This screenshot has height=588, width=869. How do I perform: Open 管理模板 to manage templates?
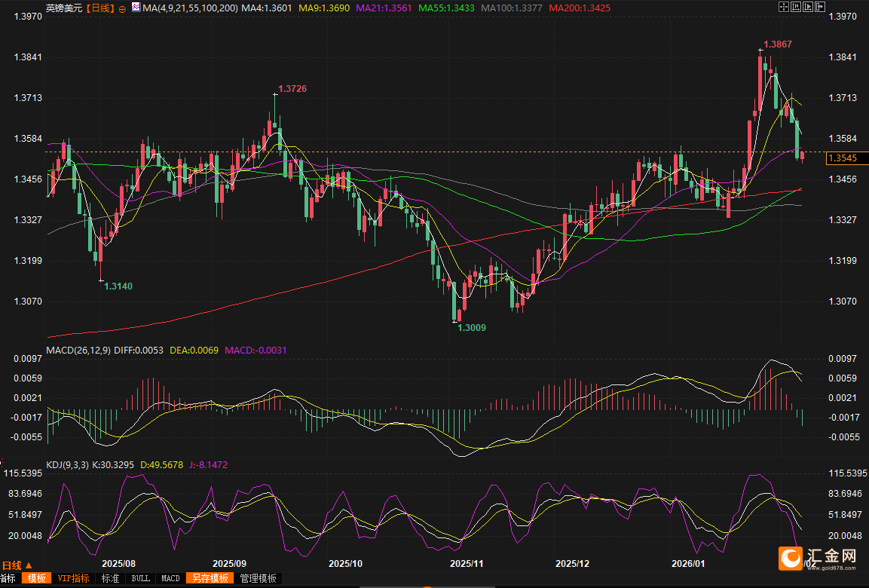click(x=257, y=578)
